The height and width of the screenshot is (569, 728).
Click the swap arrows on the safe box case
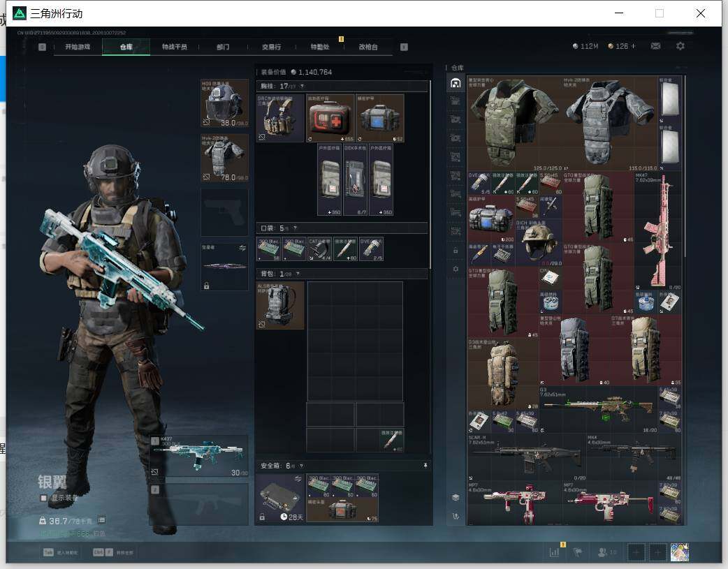[298, 478]
